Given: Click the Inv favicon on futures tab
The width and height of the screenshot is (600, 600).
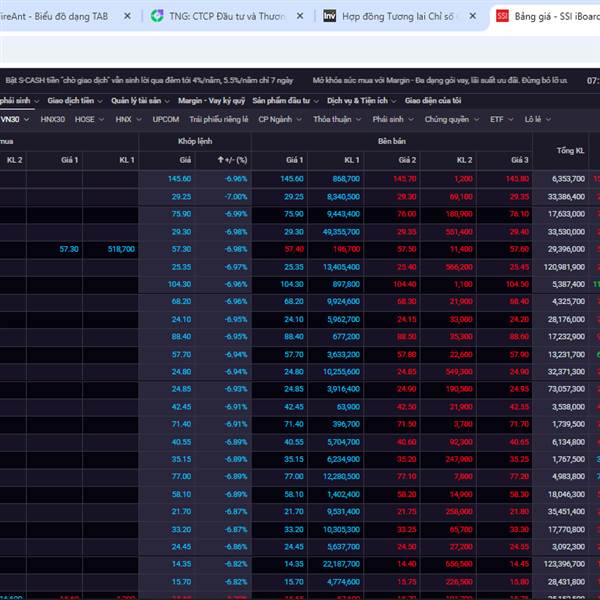Looking at the screenshot, I should (x=330, y=16).
